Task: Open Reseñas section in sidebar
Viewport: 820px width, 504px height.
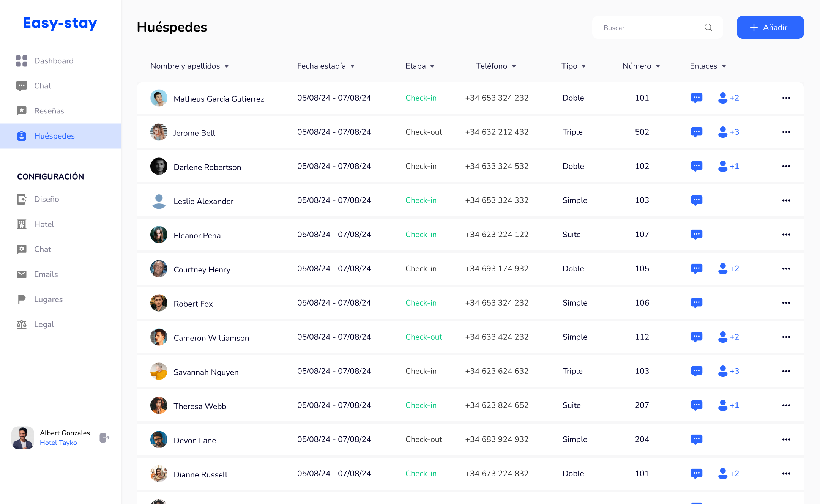Action: tap(49, 111)
